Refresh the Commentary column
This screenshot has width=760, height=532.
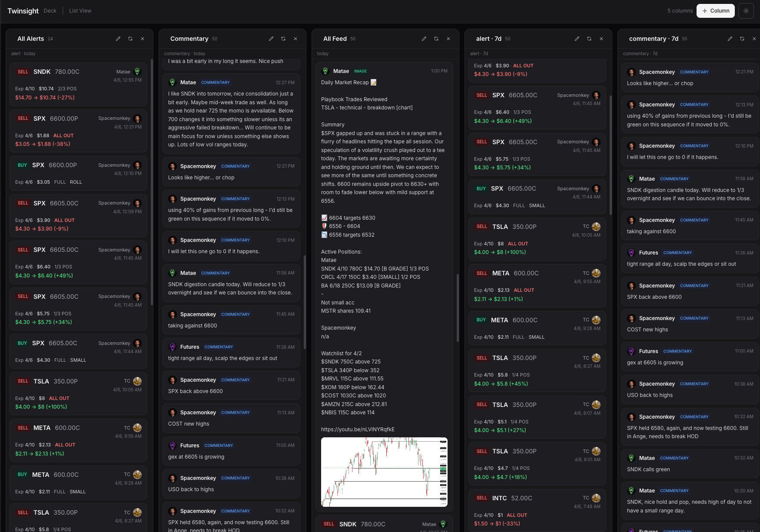(x=283, y=39)
